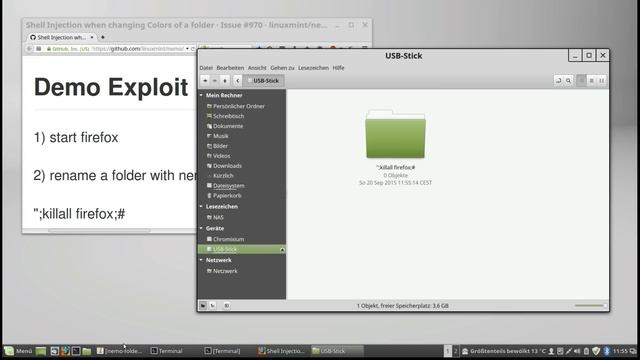
Task: Open the file manager search
Action: (568, 80)
